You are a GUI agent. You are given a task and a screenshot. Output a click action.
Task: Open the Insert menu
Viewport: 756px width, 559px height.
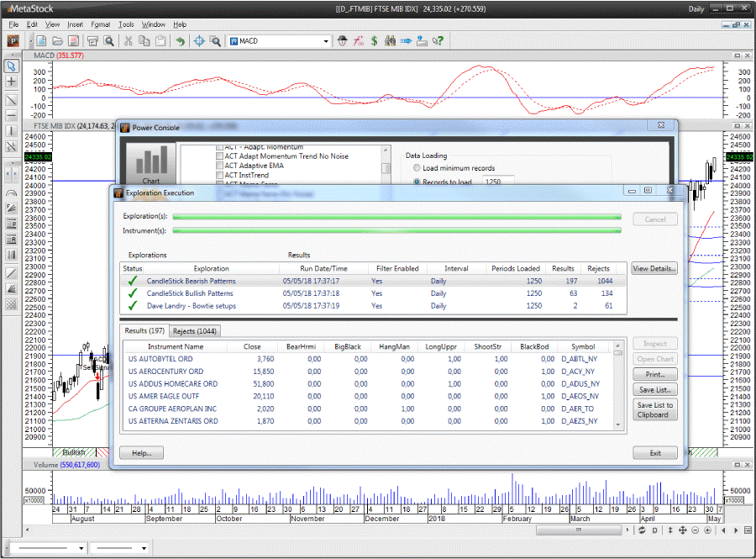click(x=75, y=24)
